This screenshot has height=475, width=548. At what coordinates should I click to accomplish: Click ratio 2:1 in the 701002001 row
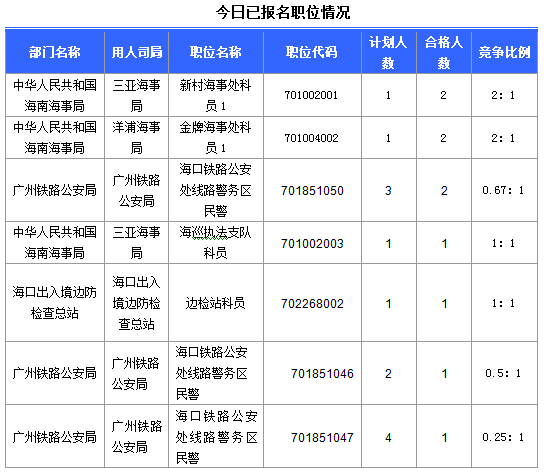[x=503, y=95]
